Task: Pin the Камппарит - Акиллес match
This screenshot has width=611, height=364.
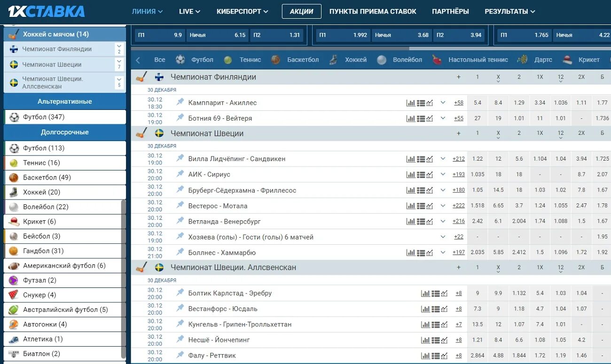Action: click(180, 102)
